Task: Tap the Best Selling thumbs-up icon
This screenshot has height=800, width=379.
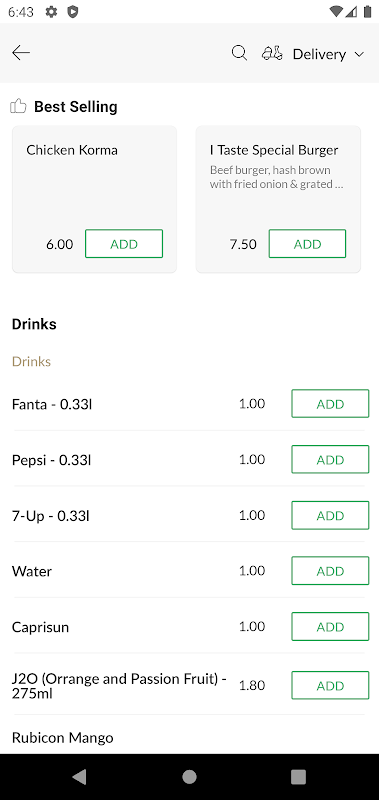Action: tap(18, 106)
